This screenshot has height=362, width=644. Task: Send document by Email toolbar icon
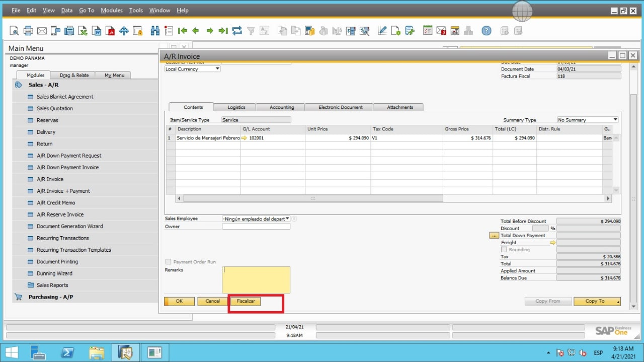tap(42, 31)
